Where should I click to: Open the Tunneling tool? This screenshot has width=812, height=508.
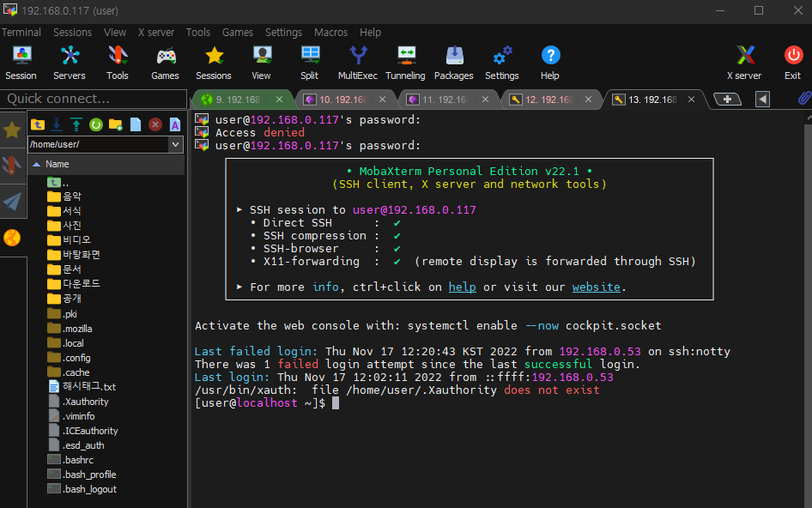click(x=405, y=63)
